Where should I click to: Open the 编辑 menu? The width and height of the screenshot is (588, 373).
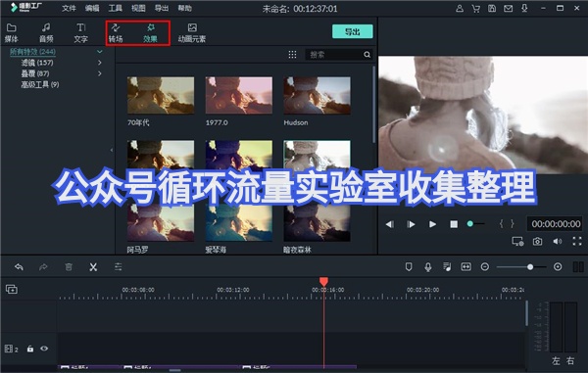click(x=92, y=8)
